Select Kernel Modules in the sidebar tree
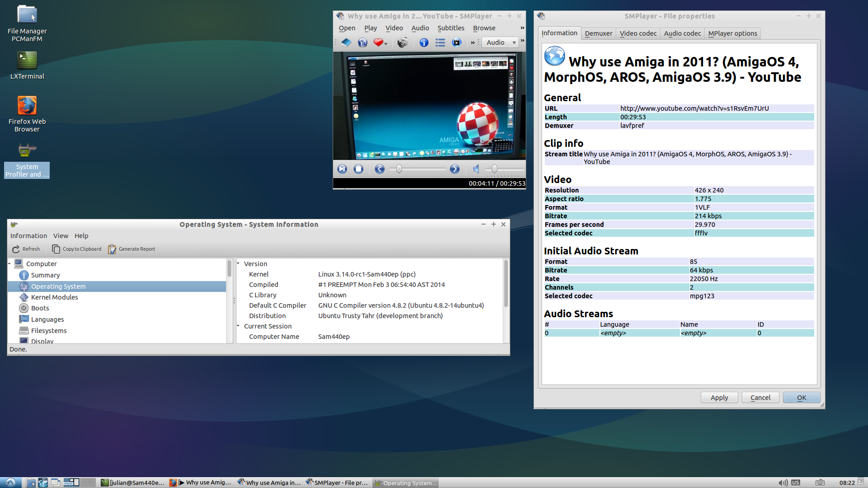 [x=54, y=297]
